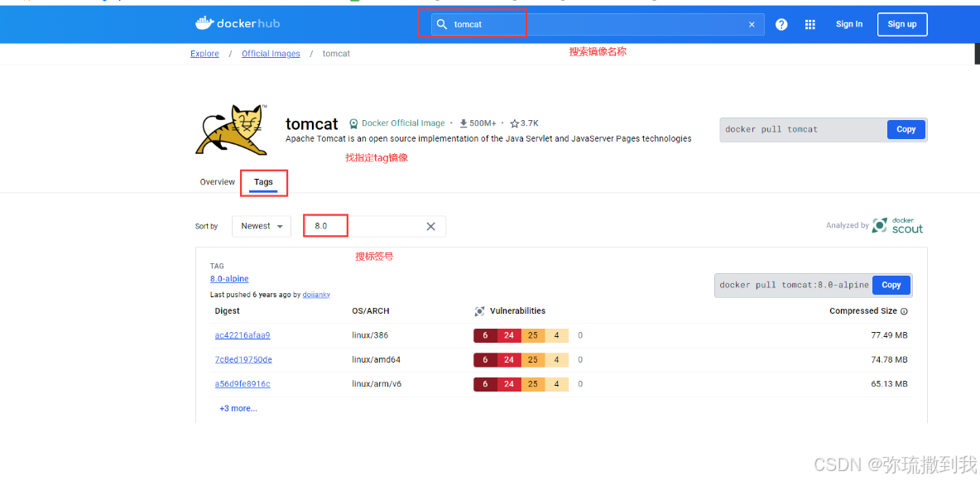980x481 pixels.
Task: Copy the docker pull tomcat command
Action: (906, 129)
